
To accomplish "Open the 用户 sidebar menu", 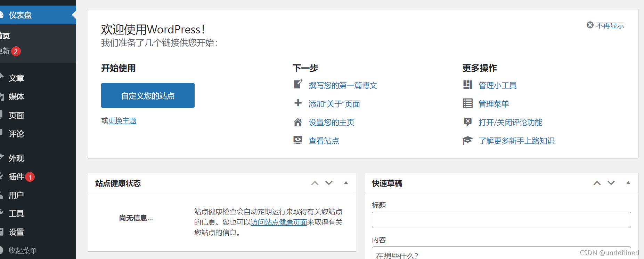I will pos(38,195).
